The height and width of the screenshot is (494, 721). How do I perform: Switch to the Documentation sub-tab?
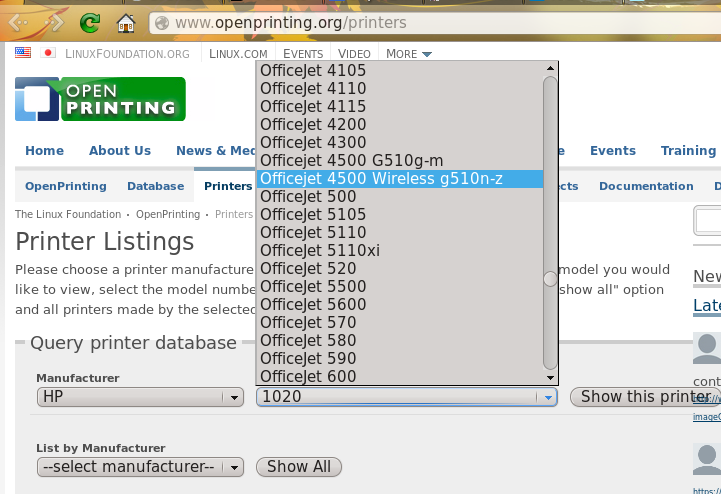(x=646, y=186)
